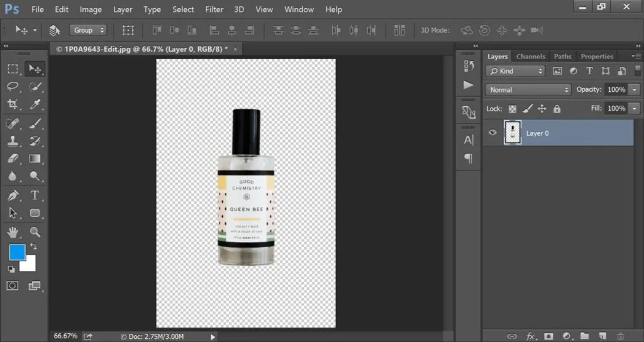Select the Spot Healing Brush tool
The image size is (644, 342).
click(x=13, y=123)
